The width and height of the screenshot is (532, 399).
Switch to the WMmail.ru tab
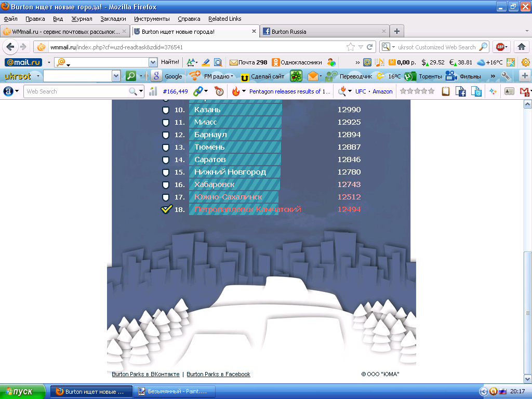pos(65,32)
